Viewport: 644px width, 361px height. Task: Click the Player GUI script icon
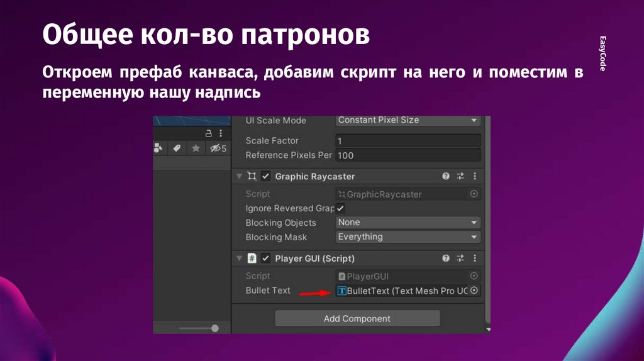point(252,258)
